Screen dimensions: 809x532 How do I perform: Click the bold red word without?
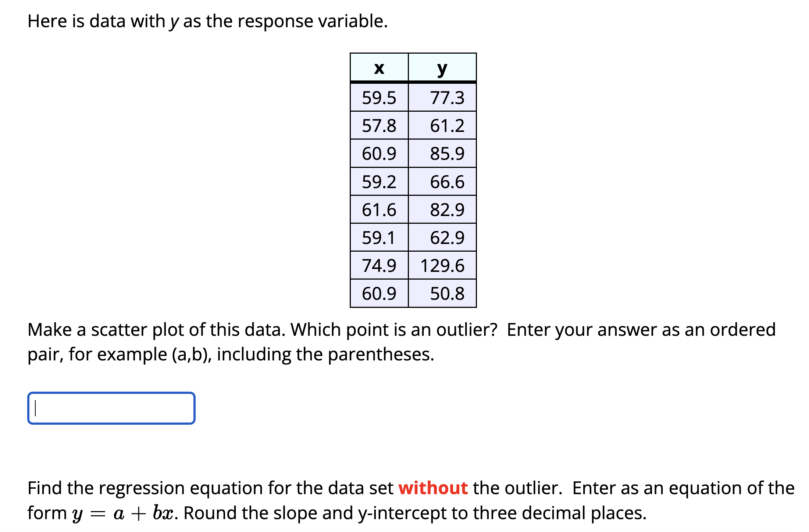pos(433,488)
